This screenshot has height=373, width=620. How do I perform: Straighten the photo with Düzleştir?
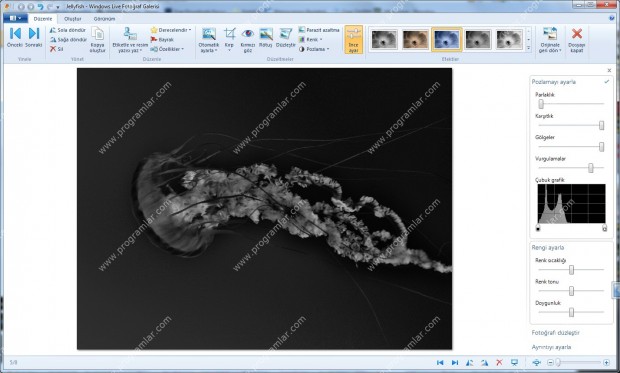285,38
